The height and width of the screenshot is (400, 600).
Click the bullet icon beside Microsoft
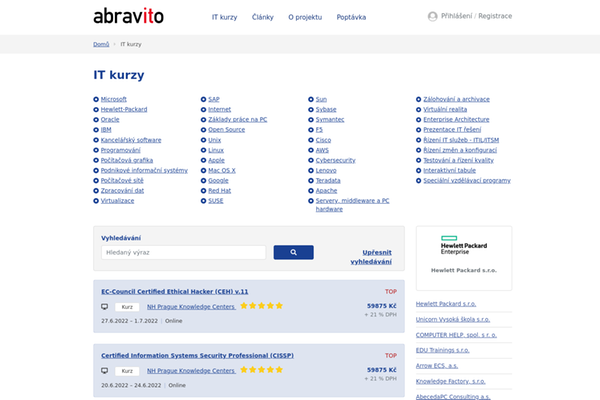[x=96, y=99]
